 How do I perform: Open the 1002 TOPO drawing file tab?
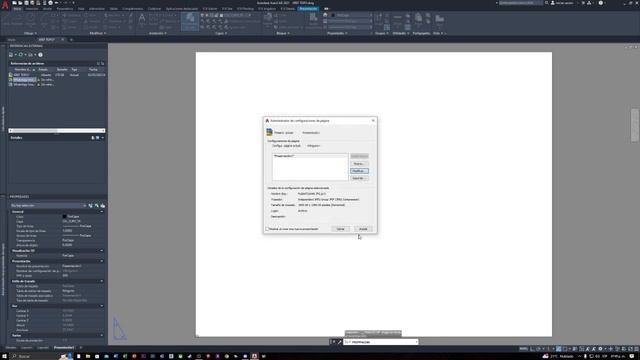47,40
